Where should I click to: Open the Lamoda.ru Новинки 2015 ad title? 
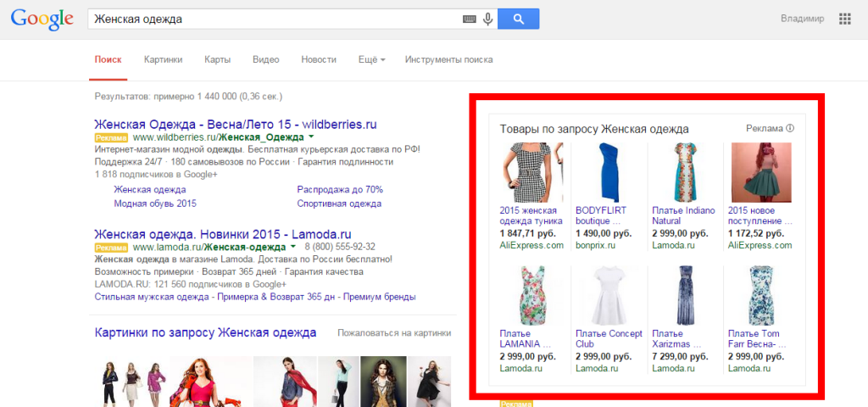coord(223,234)
